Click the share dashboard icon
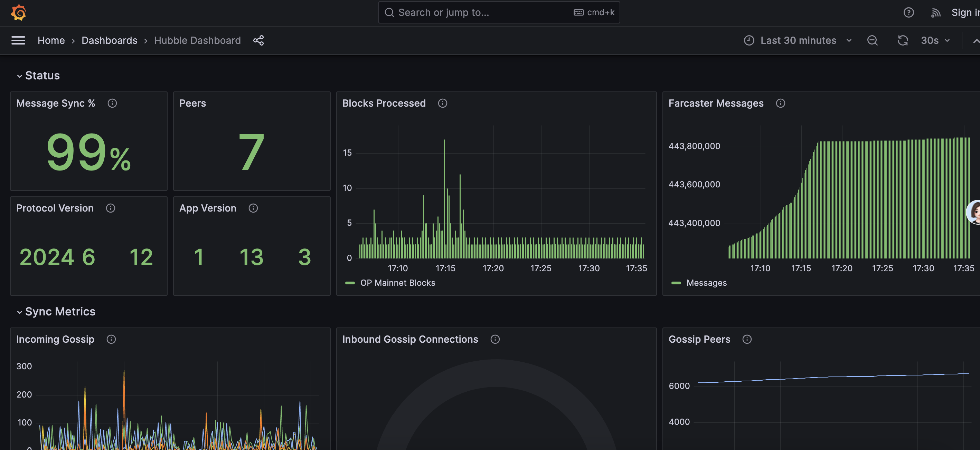 tap(258, 40)
